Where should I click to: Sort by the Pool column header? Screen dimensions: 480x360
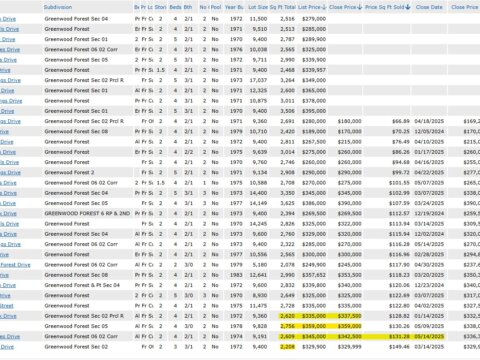pos(216,7)
